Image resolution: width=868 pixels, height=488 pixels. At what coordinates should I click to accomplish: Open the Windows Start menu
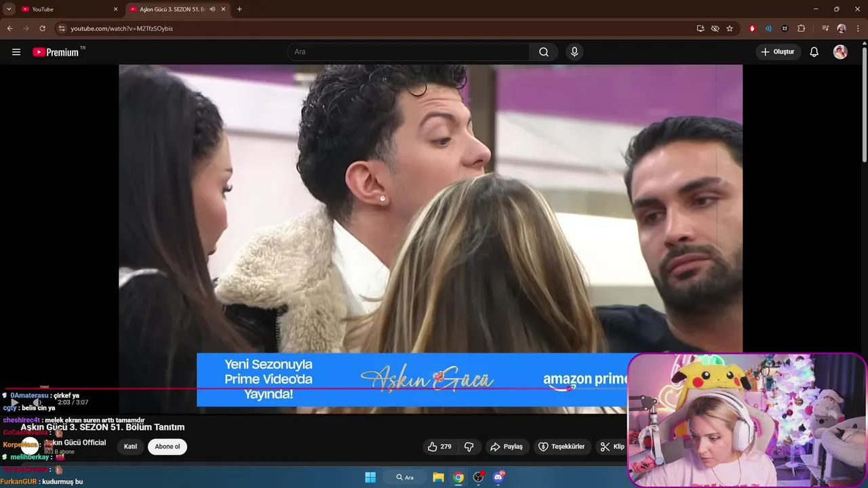(x=370, y=477)
